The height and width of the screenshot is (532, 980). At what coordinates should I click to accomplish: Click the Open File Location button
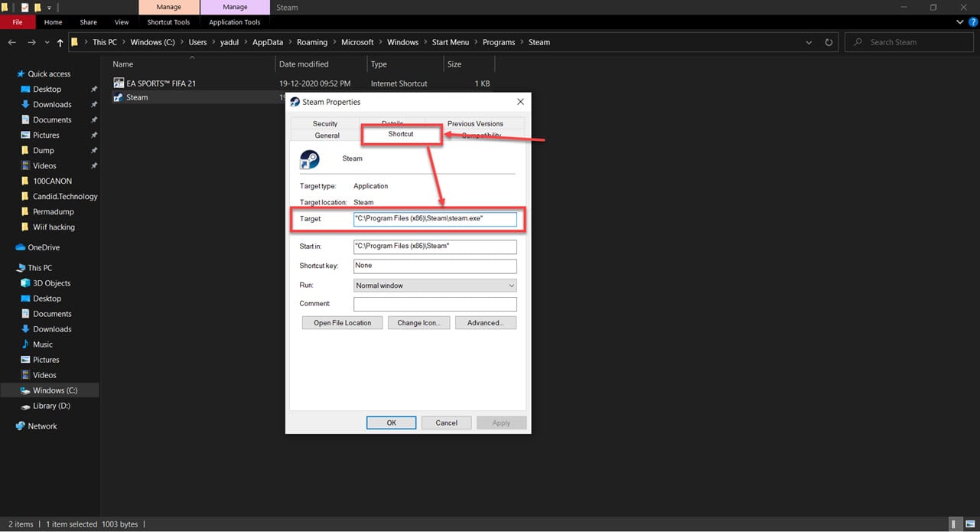[342, 323]
